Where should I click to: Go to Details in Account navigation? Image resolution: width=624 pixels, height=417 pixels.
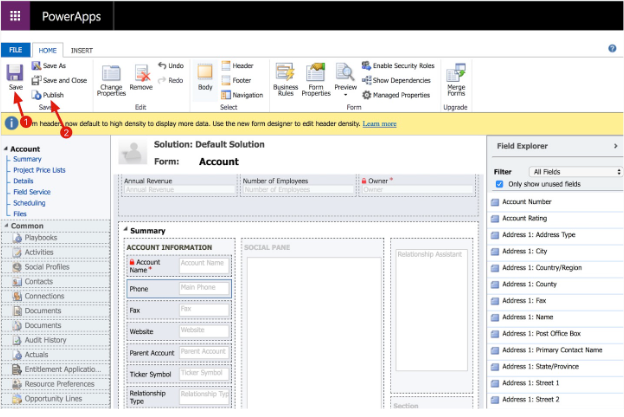tap(23, 181)
